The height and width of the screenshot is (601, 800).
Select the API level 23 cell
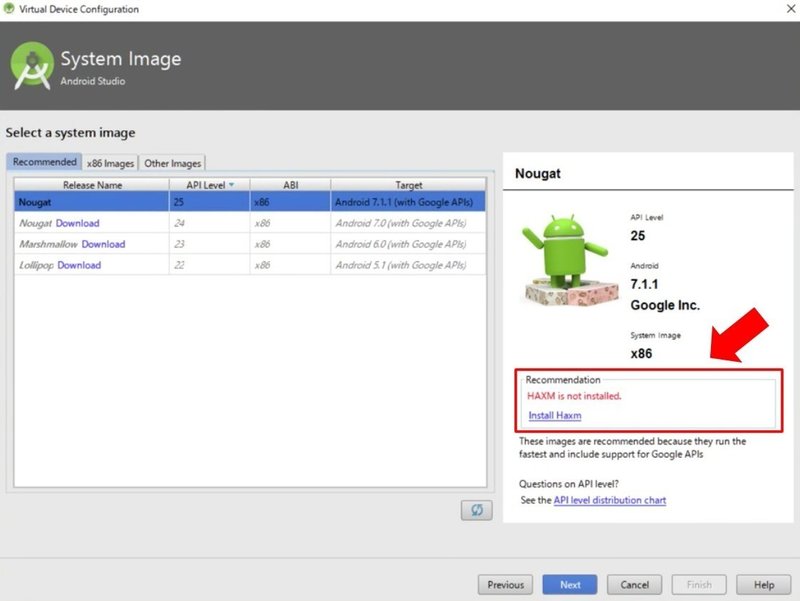(210, 244)
